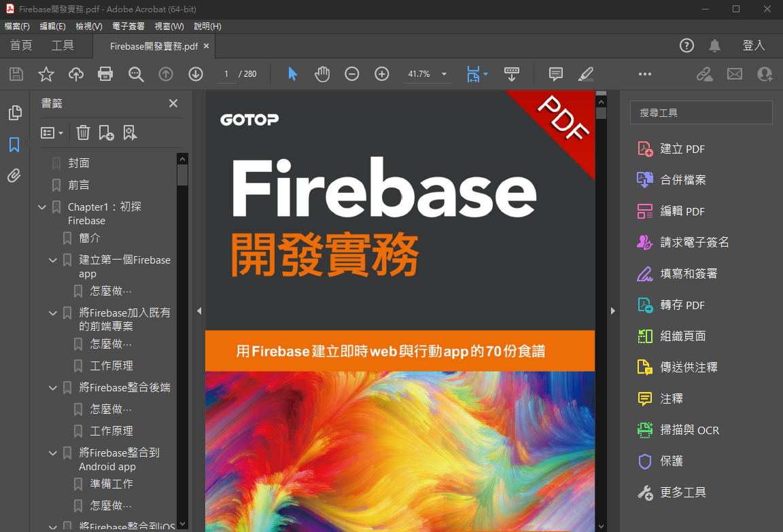This screenshot has height=532, width=783.
Task: Click the current page number field
Action: [x=226, y=74]
